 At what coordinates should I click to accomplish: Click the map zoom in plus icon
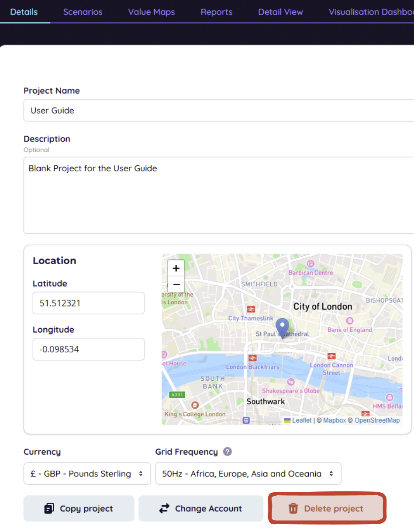tap(176, 268)
